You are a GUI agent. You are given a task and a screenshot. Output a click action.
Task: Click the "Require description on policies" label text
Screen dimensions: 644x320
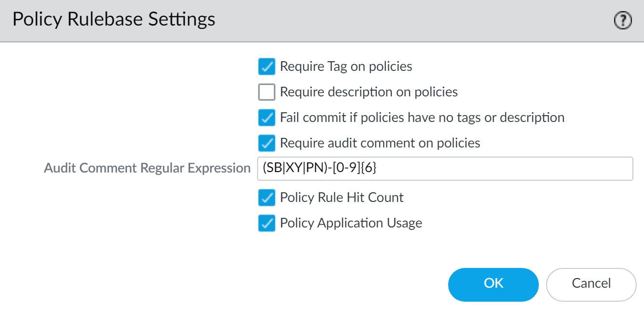pos(369,92)
